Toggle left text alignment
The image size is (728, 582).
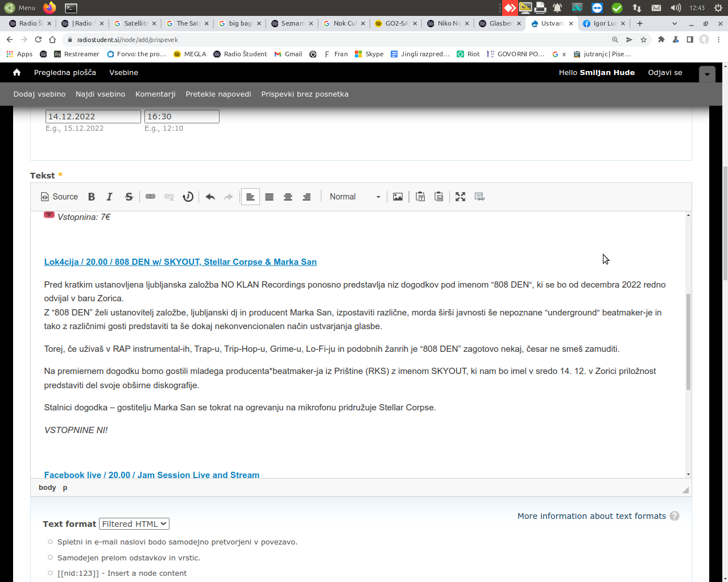[250, 197]
